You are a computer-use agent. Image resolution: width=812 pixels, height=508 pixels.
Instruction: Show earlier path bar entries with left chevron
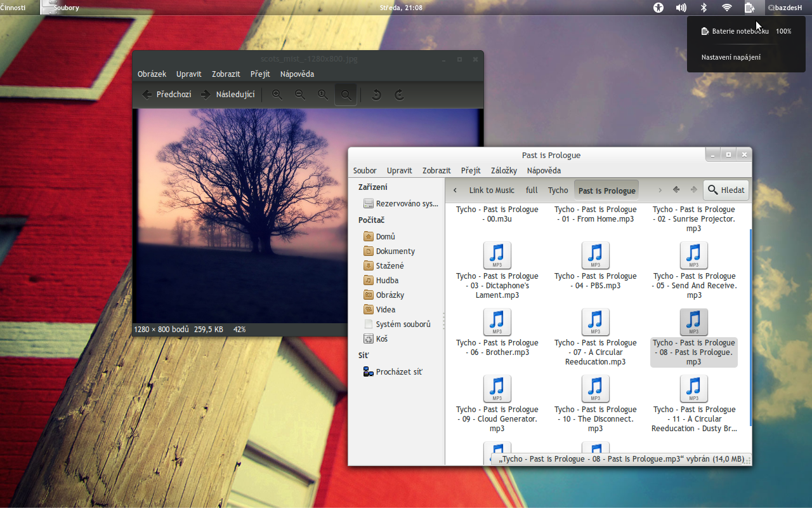click(x=455, y=190)
